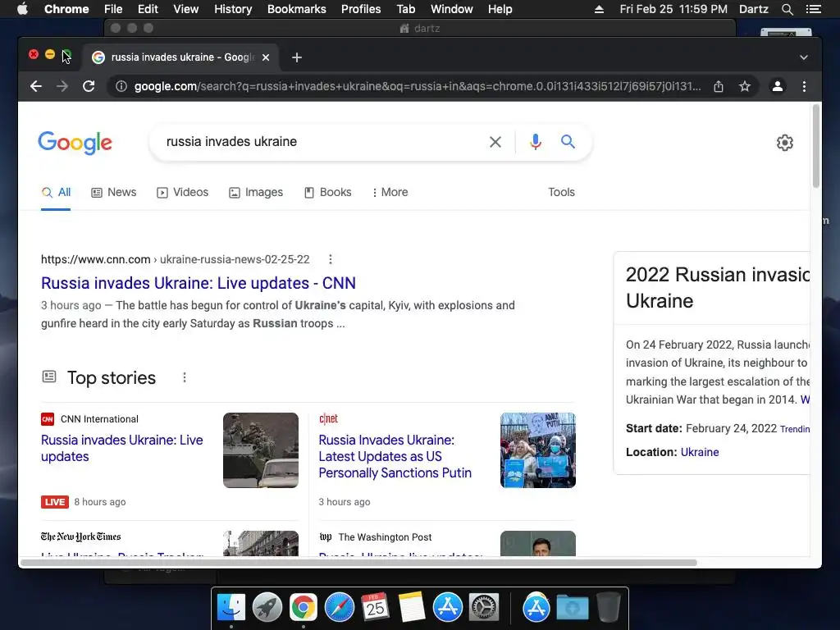
Task: Switch to the News results tab
Action: pyautogui.click(x=113, y=192)
